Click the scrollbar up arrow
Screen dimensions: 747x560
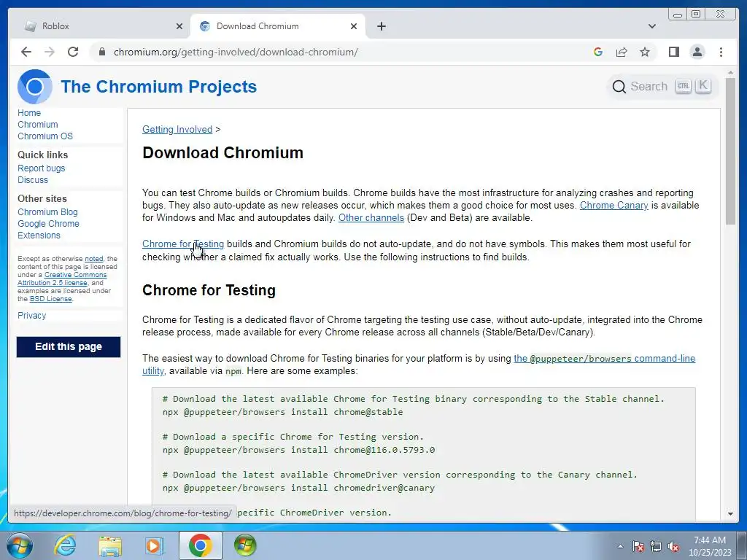pyautogui.click(x=730, y=73)
